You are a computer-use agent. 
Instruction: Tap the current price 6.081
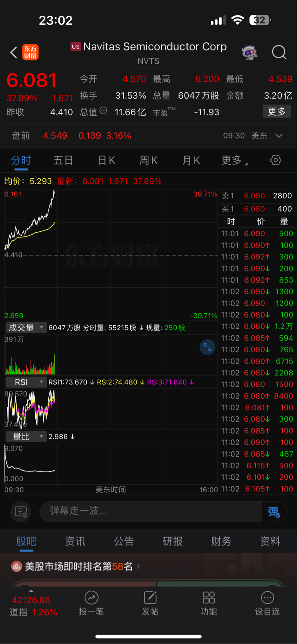[32, 80]
